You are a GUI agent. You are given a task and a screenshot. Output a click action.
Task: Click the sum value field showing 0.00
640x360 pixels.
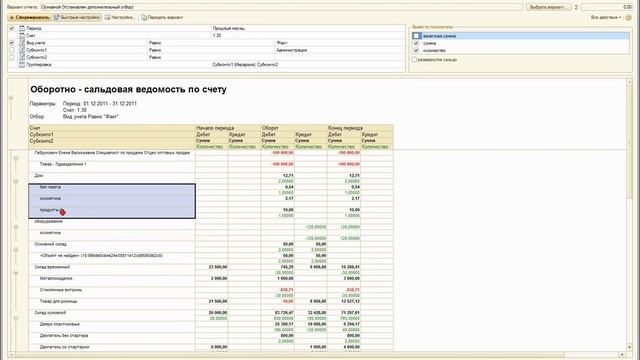click(x=607, y=7)
